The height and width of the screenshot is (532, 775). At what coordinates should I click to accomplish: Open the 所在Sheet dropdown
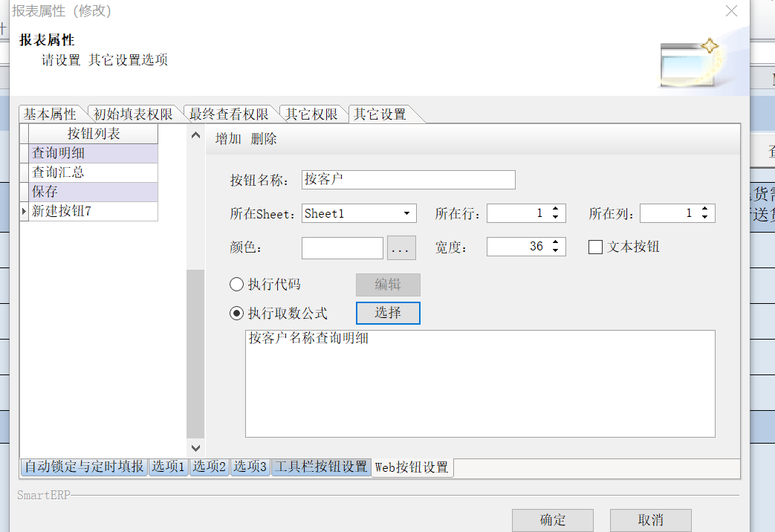click(406, 213)
